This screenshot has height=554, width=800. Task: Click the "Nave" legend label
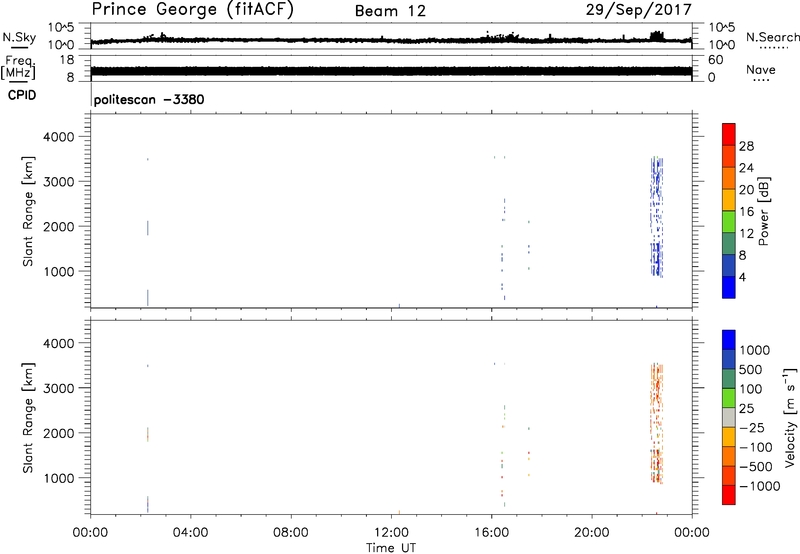click(x=761, y=69)
